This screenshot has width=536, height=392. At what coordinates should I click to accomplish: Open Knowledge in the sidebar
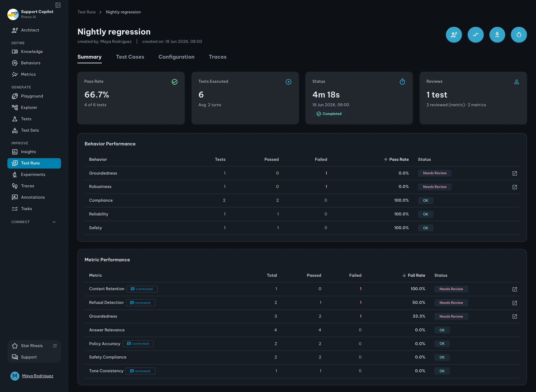34,52
